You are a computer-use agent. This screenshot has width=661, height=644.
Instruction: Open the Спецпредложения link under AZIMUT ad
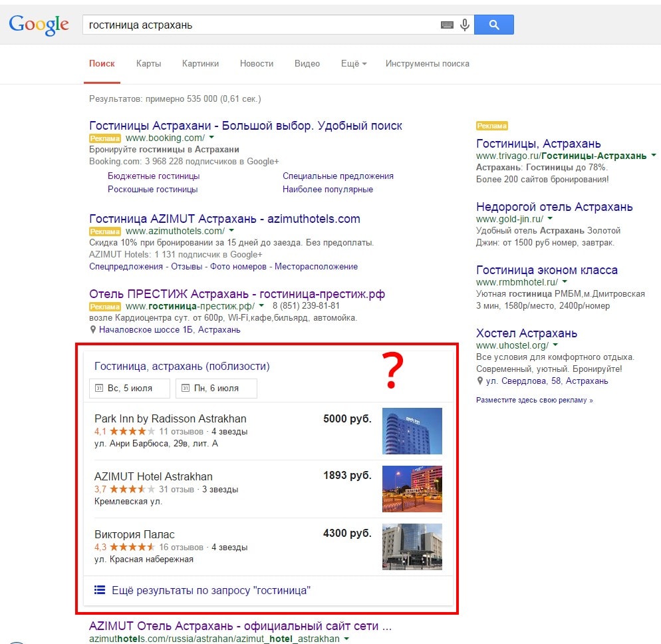click(x=126, y=267)
